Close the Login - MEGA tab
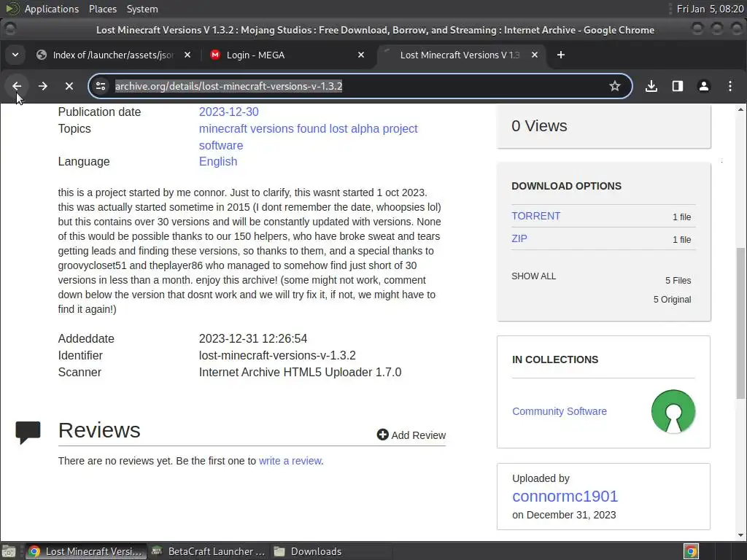Image resolution: width=747 pixels, height=560 pixels. pyautogui.click(x=361, y=55)
